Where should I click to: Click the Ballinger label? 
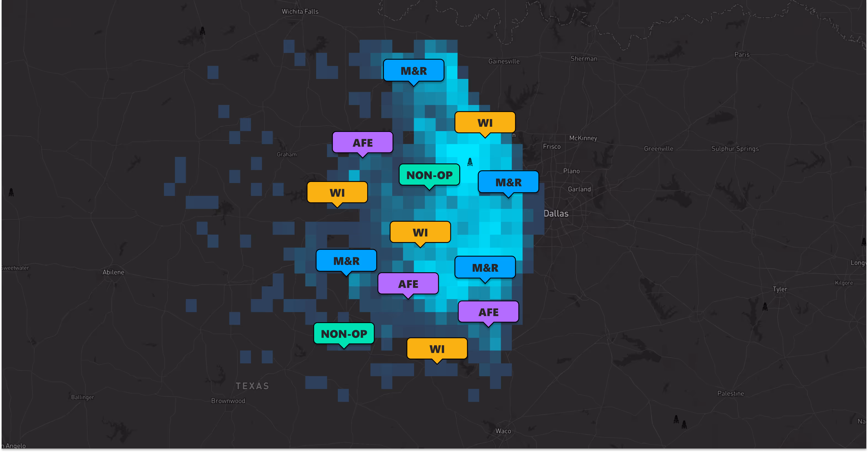(x=82, y=397)
